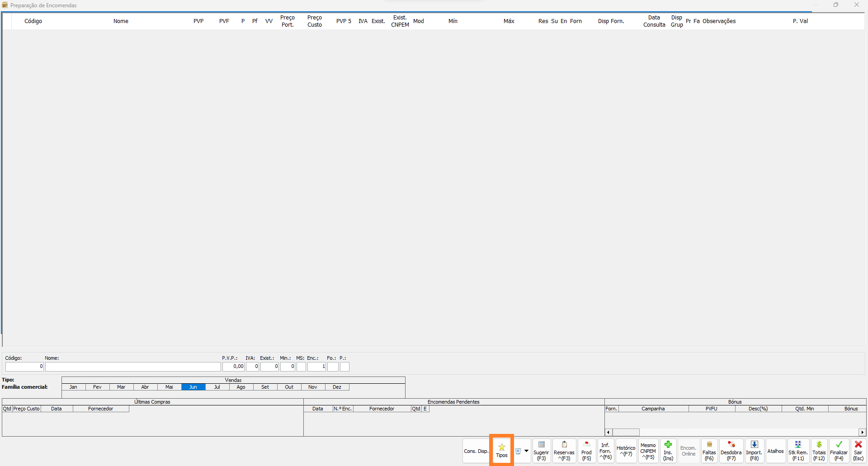Select the Dez month in Vendas
The image size is (868, 466).
click(337, 387)
